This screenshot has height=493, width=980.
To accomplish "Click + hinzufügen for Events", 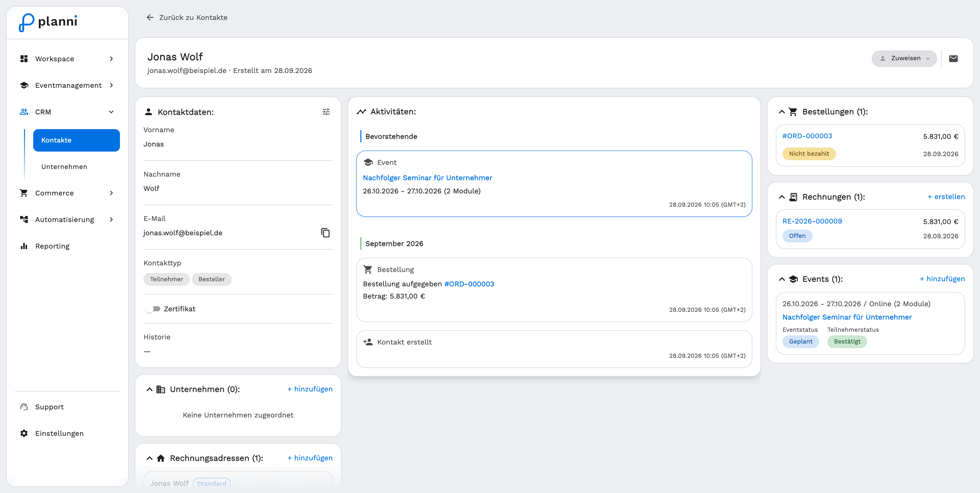I will (942, 279).
